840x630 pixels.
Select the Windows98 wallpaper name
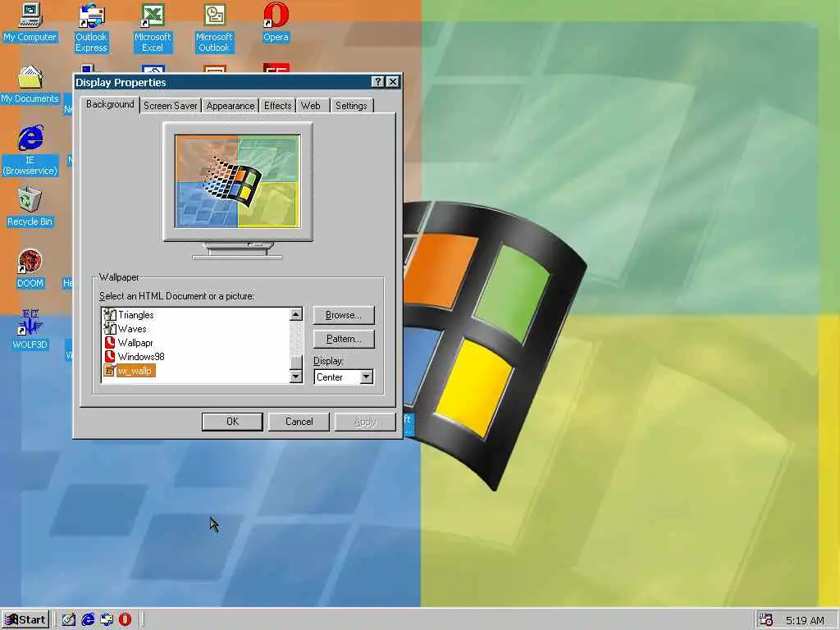click(141, 357)
